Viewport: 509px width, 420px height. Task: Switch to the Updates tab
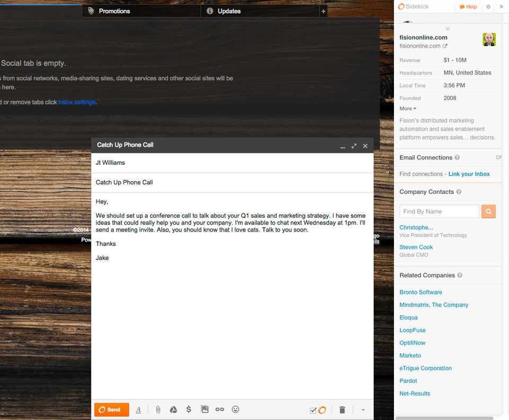coord(260,11)
